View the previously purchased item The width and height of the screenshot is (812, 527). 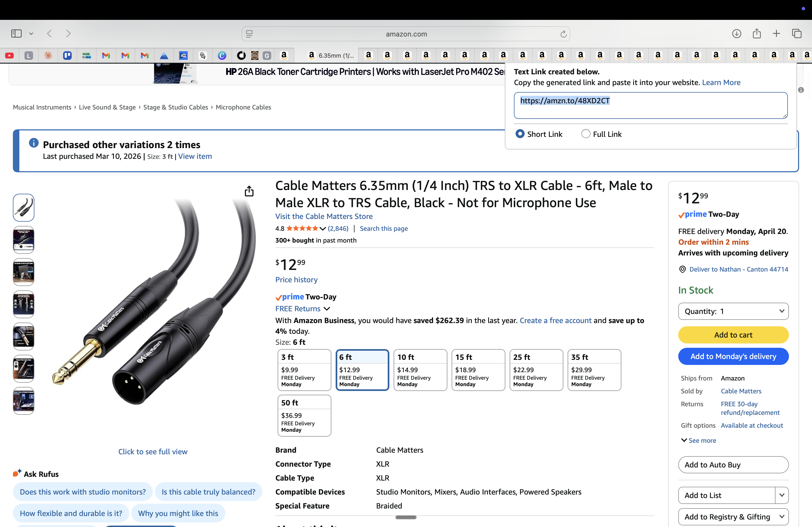click(x=195, y=156)
